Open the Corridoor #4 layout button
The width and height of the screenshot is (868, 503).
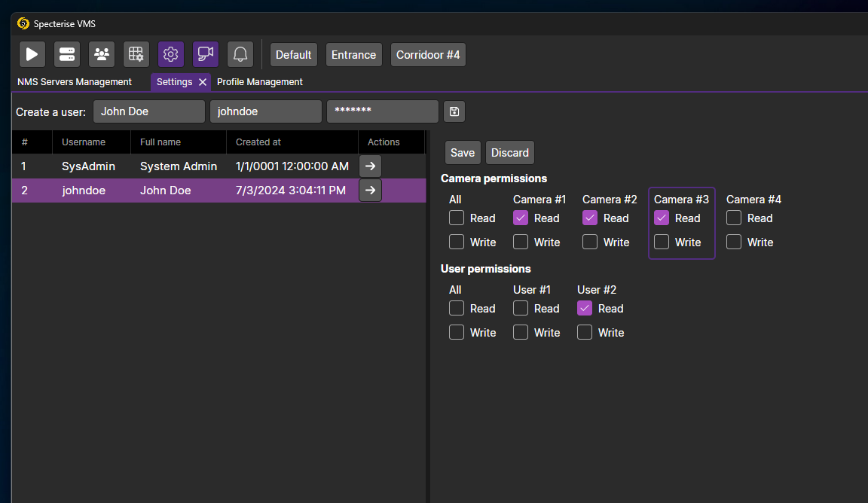point(428,55)
